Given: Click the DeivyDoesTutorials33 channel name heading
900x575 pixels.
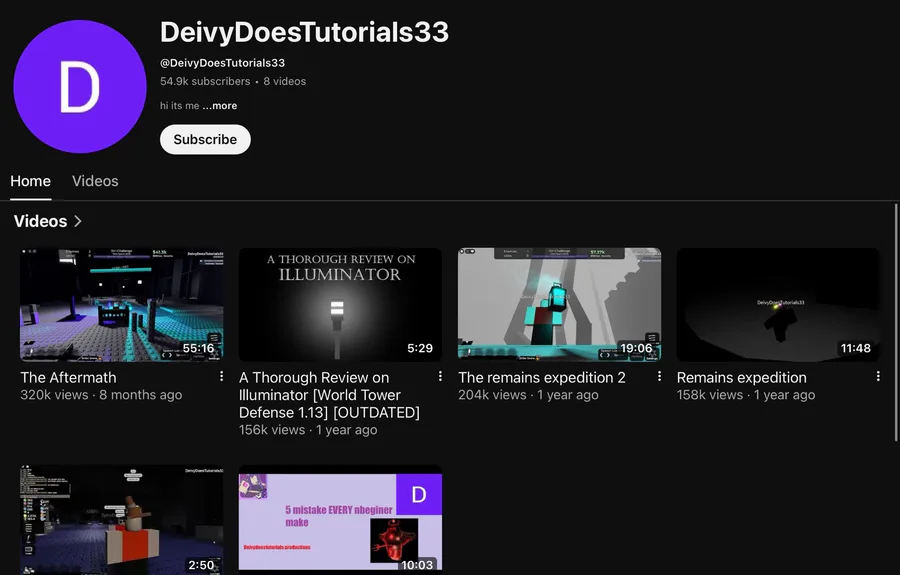Looking at the screenshot, I should pyautogui.click(x=304, y=32).
